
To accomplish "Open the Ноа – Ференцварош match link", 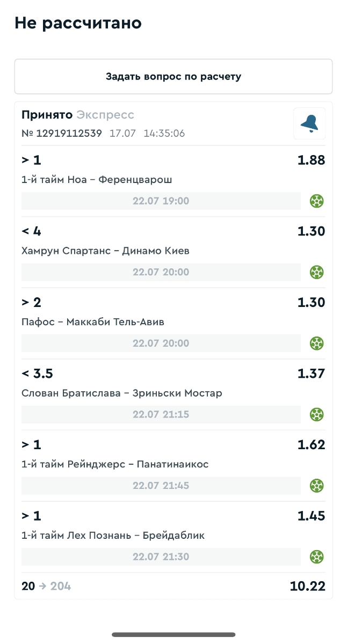I will click(x=97, y=180).
